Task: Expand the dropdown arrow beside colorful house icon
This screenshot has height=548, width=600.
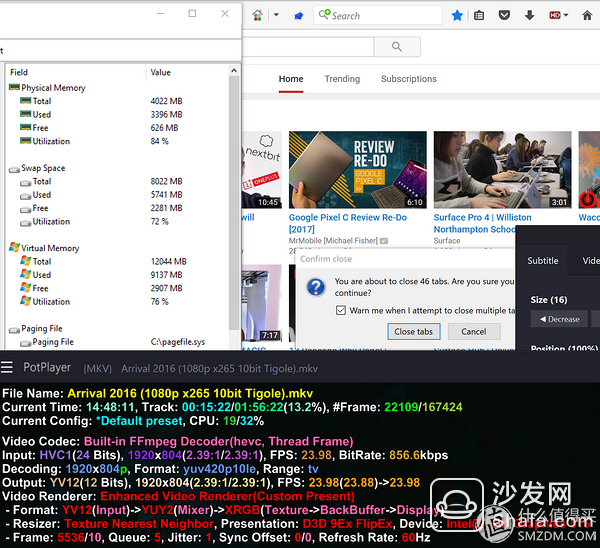Action: point(274,16)
